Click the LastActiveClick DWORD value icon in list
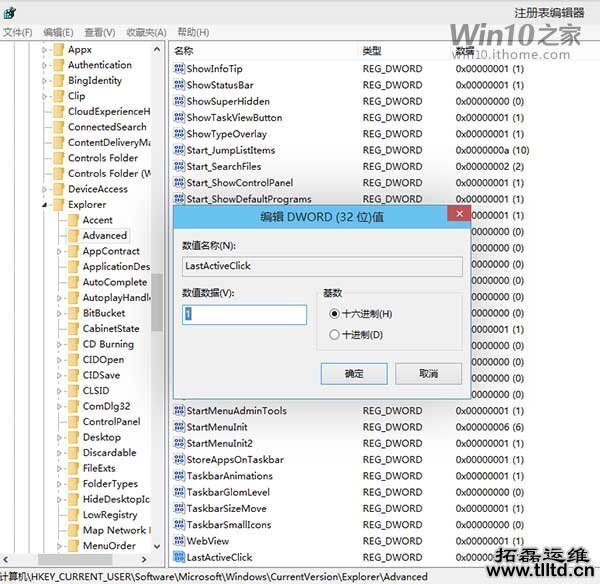The width and height of the screenshot is (600, 584). click(x=179, y=557)
